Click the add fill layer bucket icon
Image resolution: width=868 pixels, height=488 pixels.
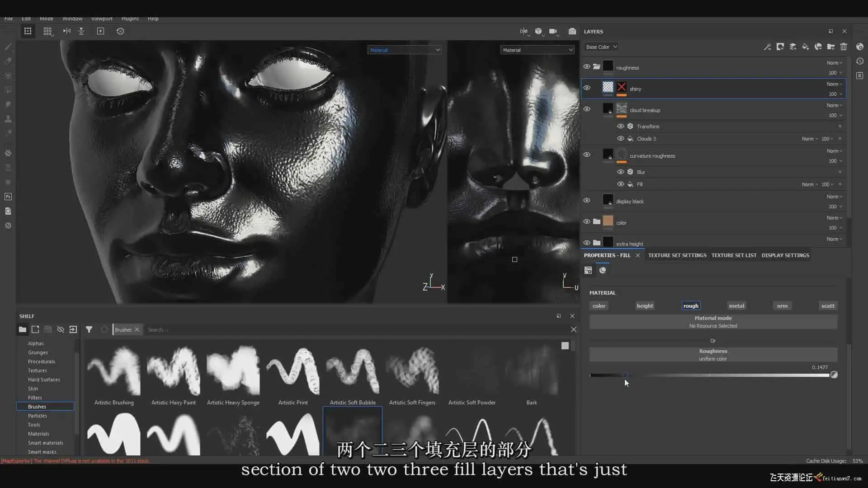click(806, 47)
